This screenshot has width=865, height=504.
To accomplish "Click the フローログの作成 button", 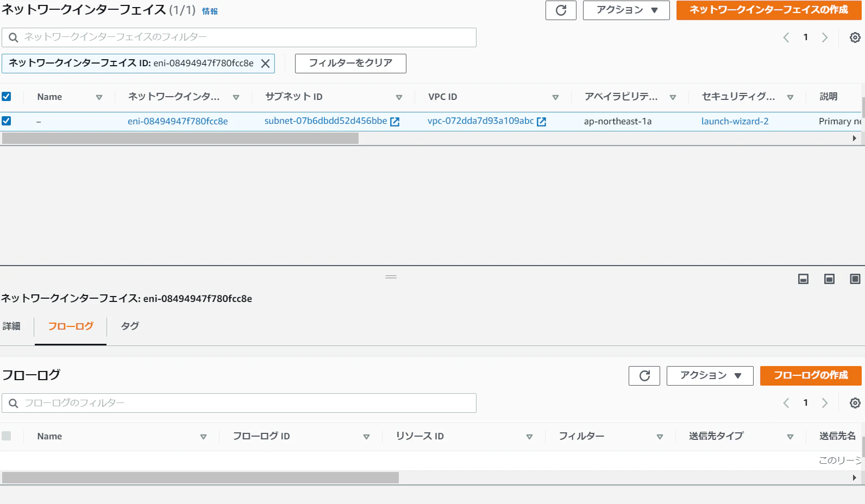I will pos(811,376).
